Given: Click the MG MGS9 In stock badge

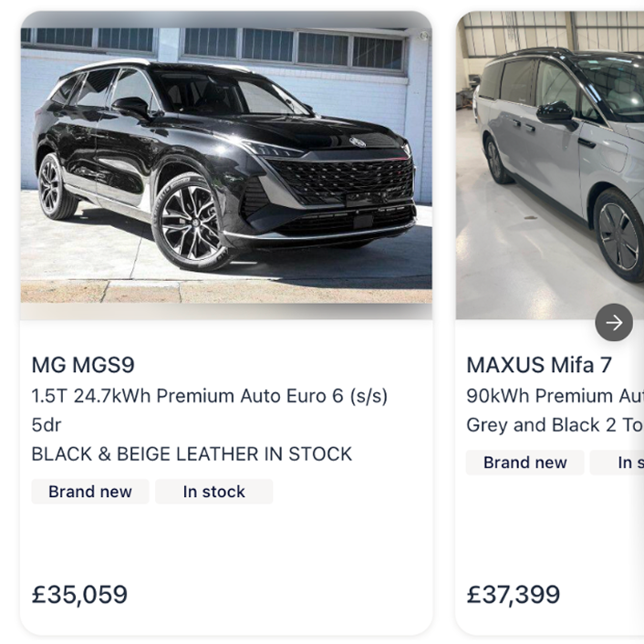Looking at the screenshot, I should (213, 492).
